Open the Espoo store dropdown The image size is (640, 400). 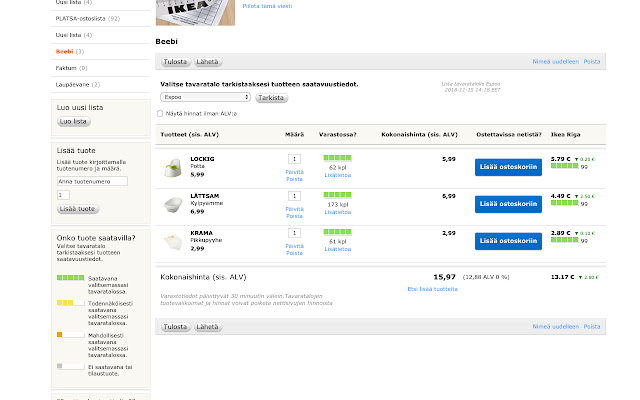click(205, 98)
